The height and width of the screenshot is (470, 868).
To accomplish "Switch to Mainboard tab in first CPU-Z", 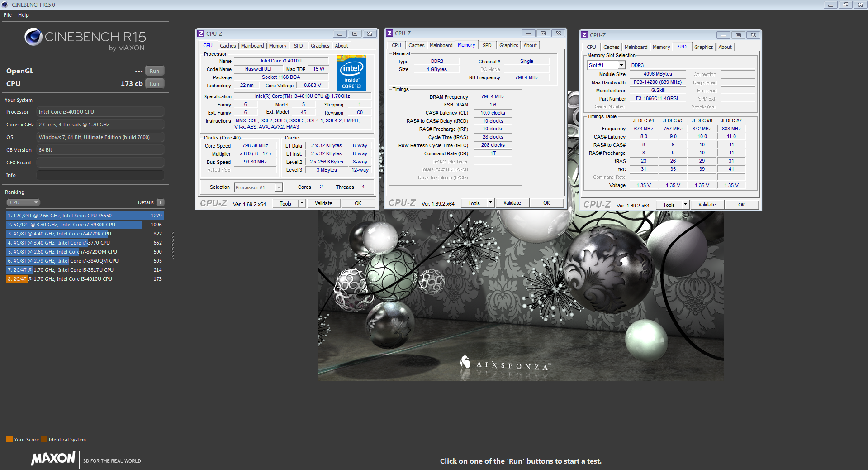I will tap(252, 46).
